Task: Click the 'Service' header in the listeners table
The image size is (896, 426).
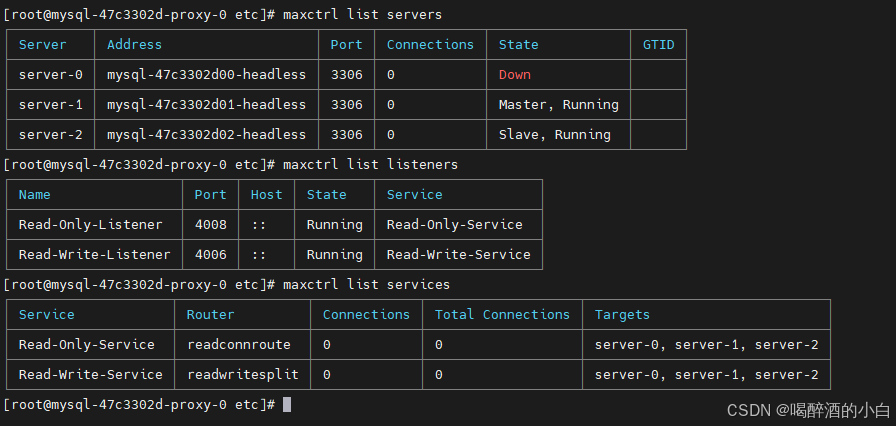Action: [x=414, y=195]
